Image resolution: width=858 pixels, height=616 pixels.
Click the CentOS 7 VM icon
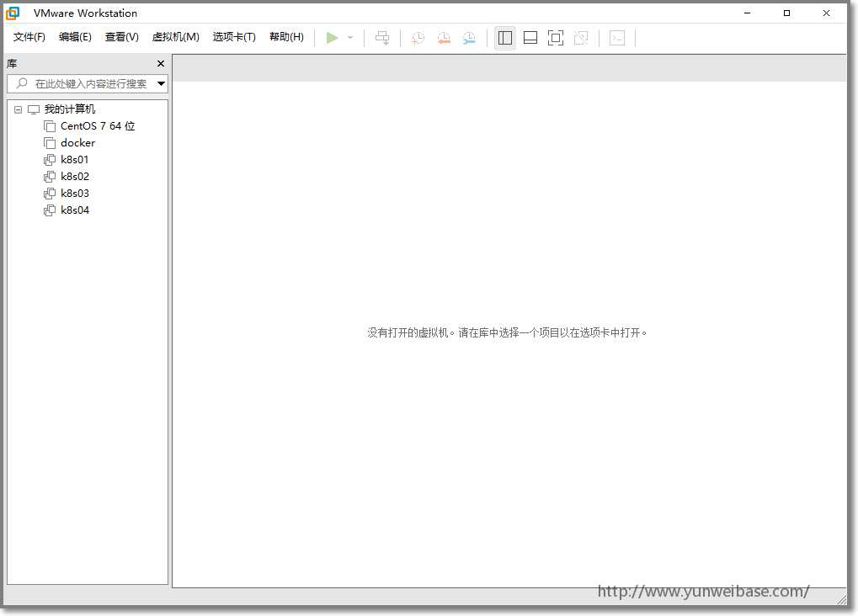pos(50,126)
